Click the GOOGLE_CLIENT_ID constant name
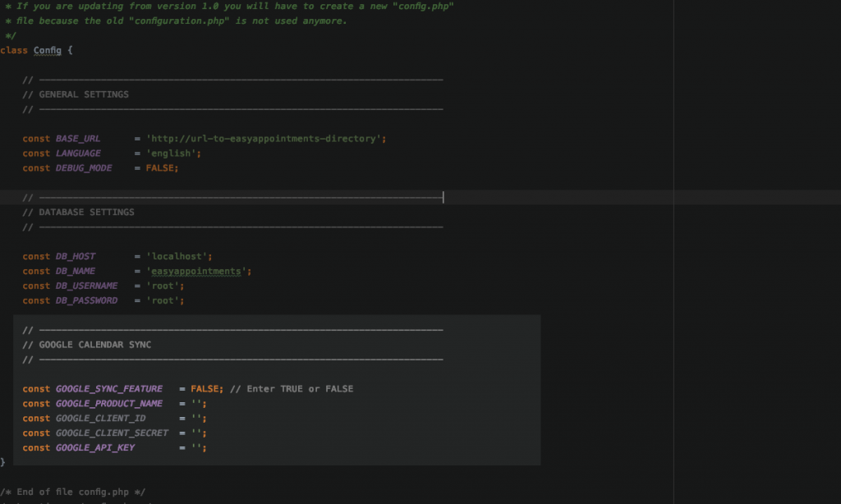This screenshot has height=504, width=841. (100, 418)
